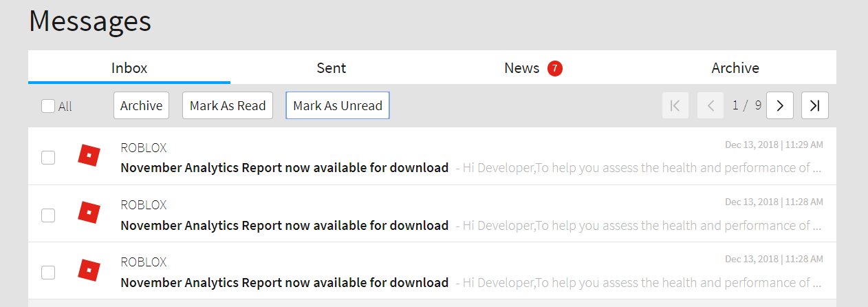The image size is (868, 307).
Task: Open the 11:29 AM November Analytics Report message
Action: 432,156
